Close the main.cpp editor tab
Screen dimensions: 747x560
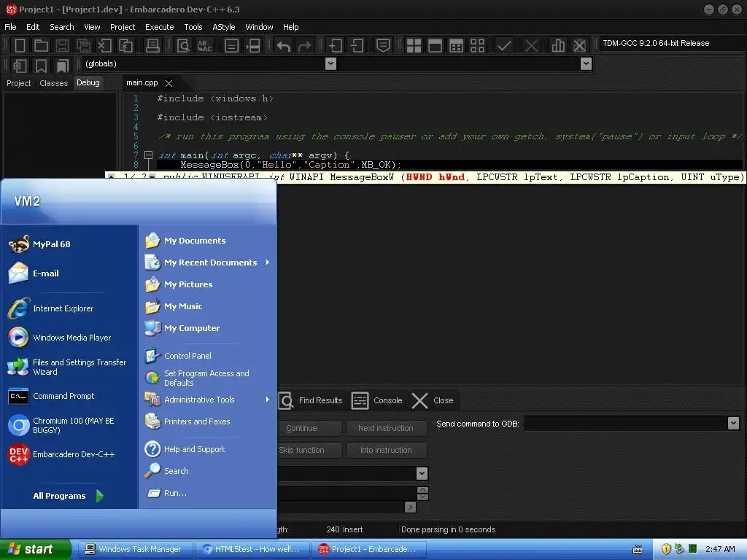pyautogui.click(x=169, y=83)
